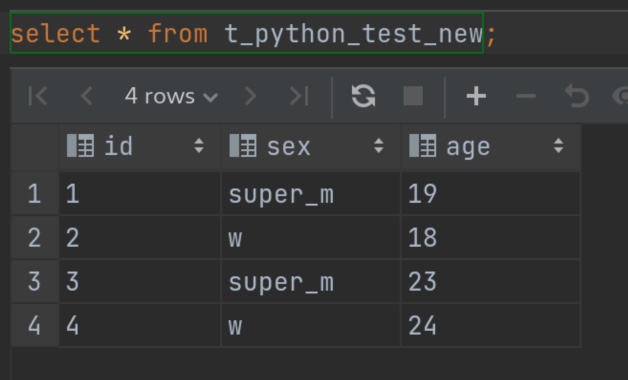This screenshot has height=380, width=628.
Task: Sort by the id column arrows
Action: pyautogui.click(x=199, y=146)
